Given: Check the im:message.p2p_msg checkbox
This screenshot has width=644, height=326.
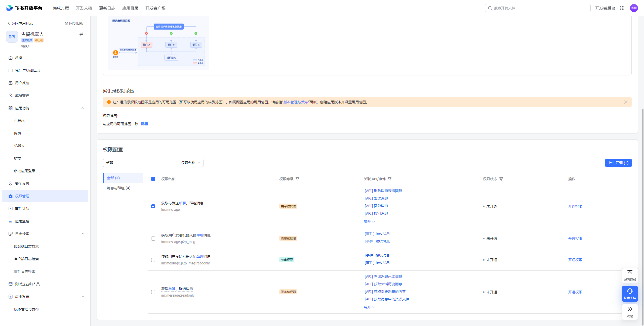Looking at the screenshot, I should tap(153, 239).
